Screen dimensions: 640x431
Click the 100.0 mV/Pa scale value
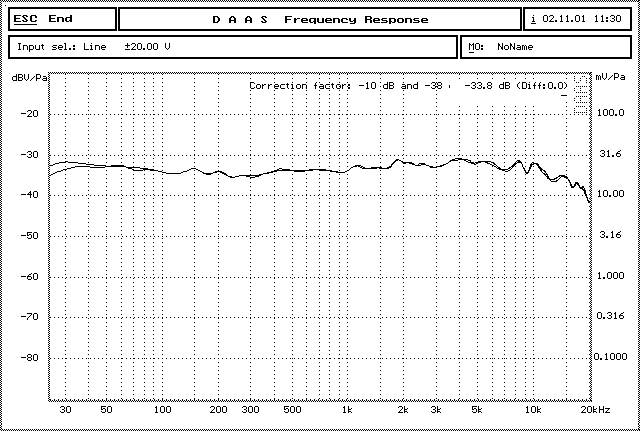(x=610, y=113)
